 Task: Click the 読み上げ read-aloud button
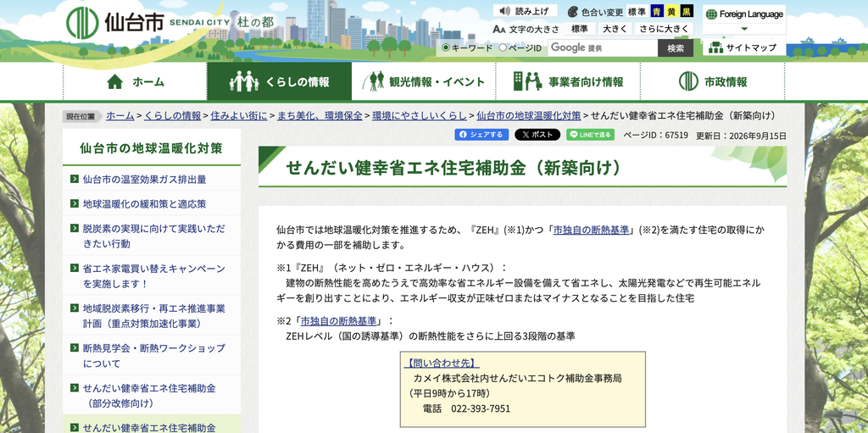526,11
